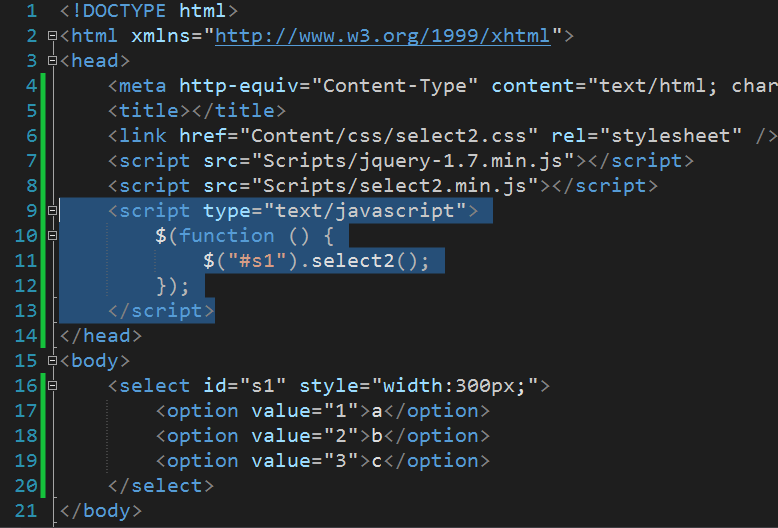The height and width of the screenshot is (528, 778).
Task: Click the closing head tag
Action: pos(101,336)
